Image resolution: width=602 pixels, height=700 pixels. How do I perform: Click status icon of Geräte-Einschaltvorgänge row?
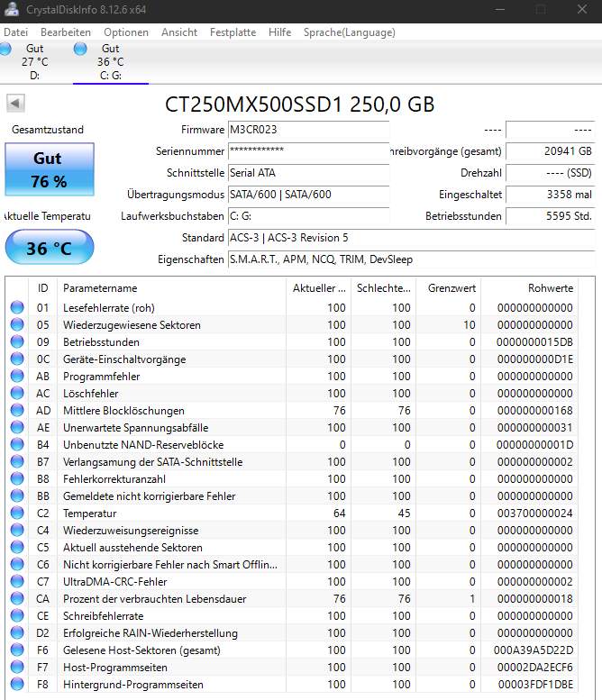[17, 359]
